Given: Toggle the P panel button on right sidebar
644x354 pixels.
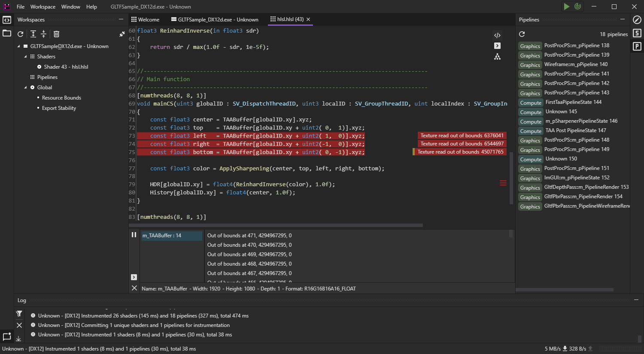Looking at the screenshot, I should coord(637,46).
